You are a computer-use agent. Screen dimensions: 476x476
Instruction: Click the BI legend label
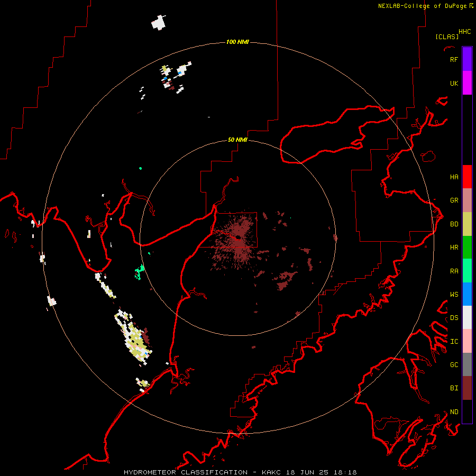pyautogui.click(x=454, y=388)
